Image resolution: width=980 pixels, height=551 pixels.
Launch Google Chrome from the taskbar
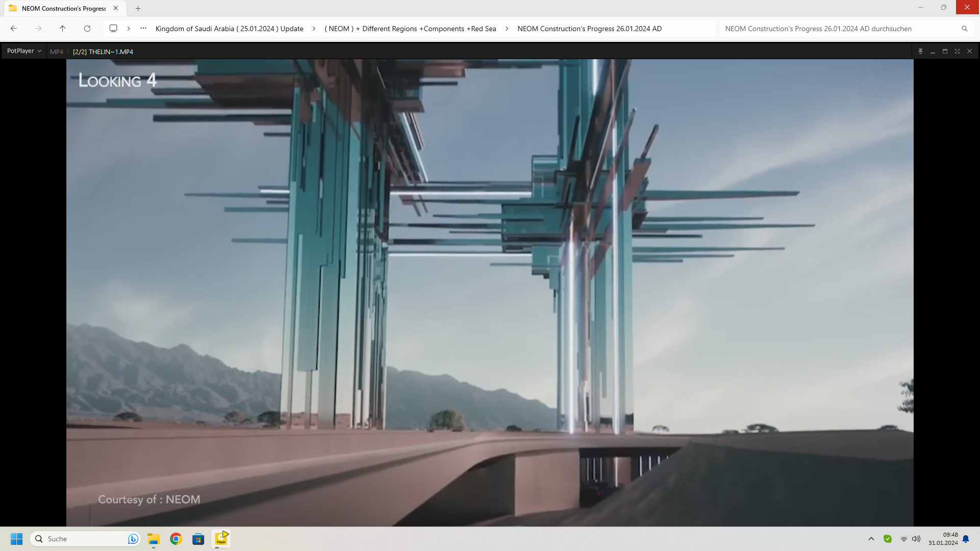(176, 539)
